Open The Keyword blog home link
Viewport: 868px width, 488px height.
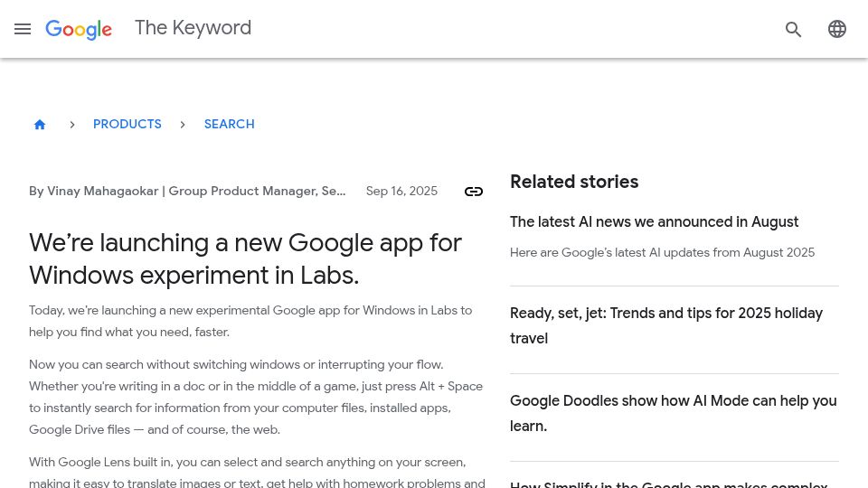click(193, 28)
